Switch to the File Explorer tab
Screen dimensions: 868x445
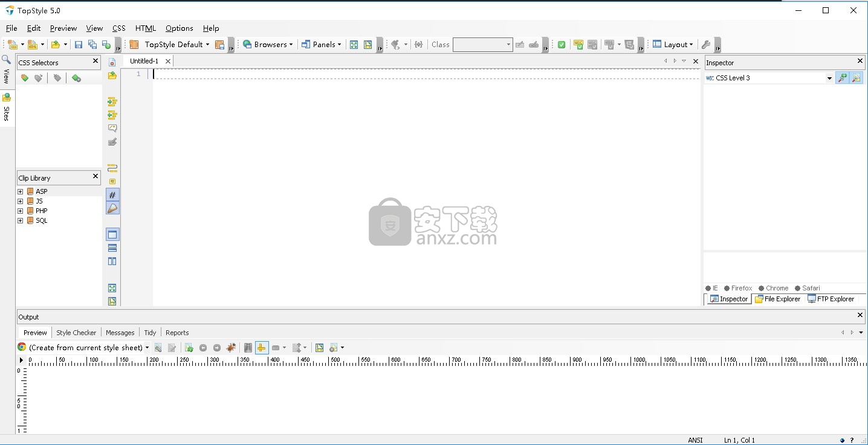(777, 299)
